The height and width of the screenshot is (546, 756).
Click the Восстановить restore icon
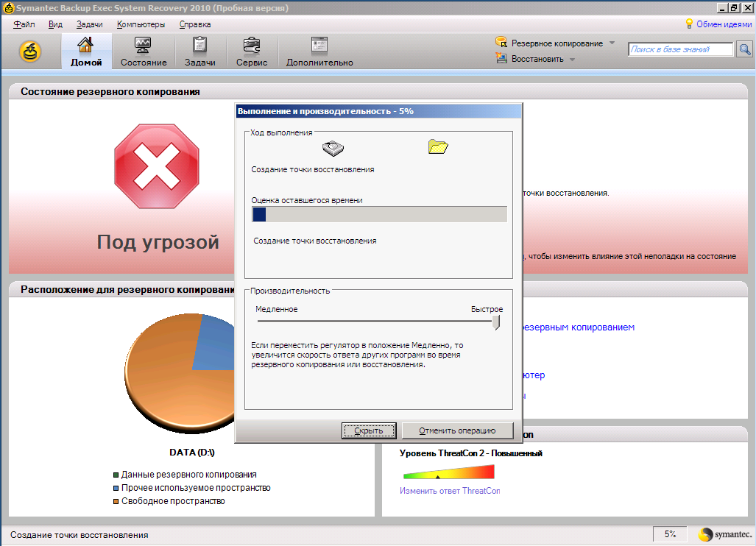(501, 58)
